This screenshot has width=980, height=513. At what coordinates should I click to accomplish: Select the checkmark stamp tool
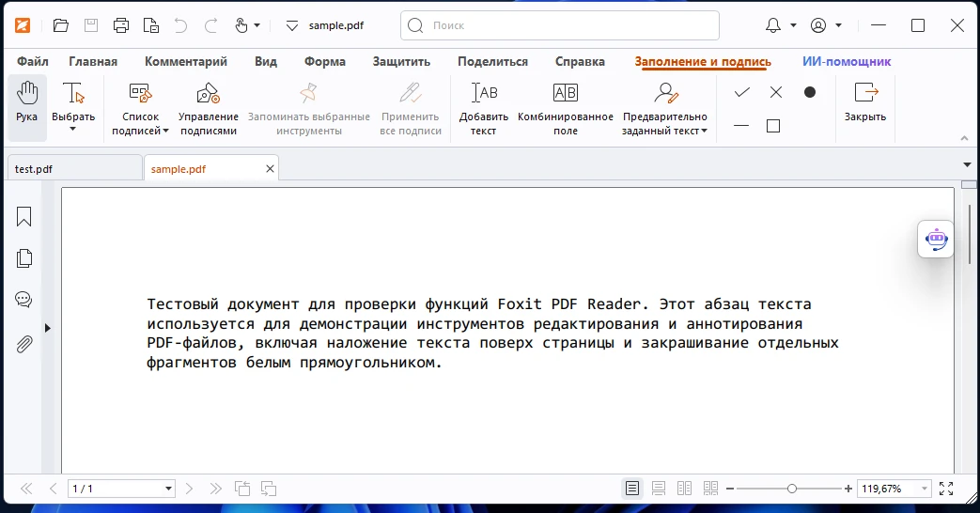tap(742, 92)
